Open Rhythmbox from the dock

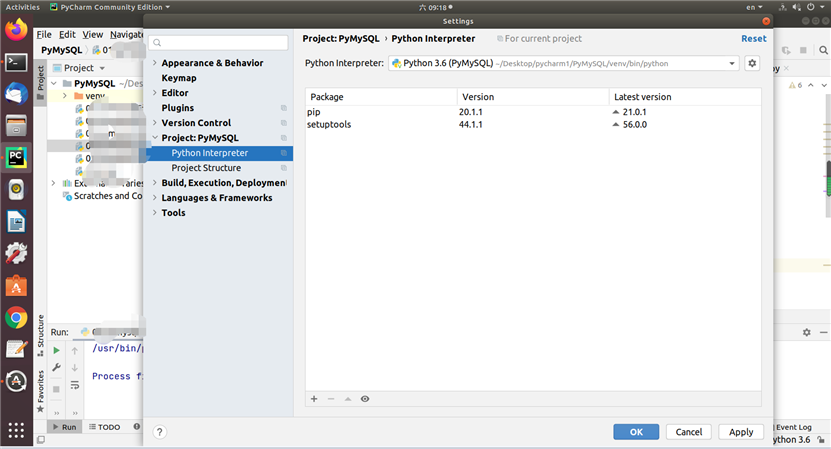tap(16, 190)
